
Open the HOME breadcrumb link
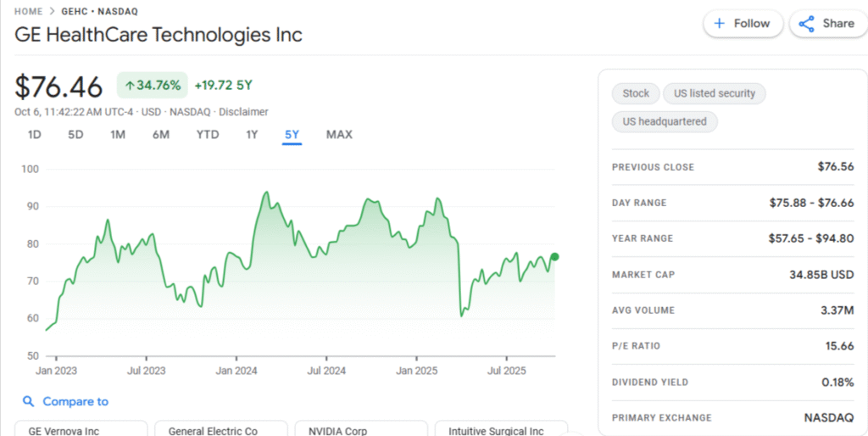[31, 11]
